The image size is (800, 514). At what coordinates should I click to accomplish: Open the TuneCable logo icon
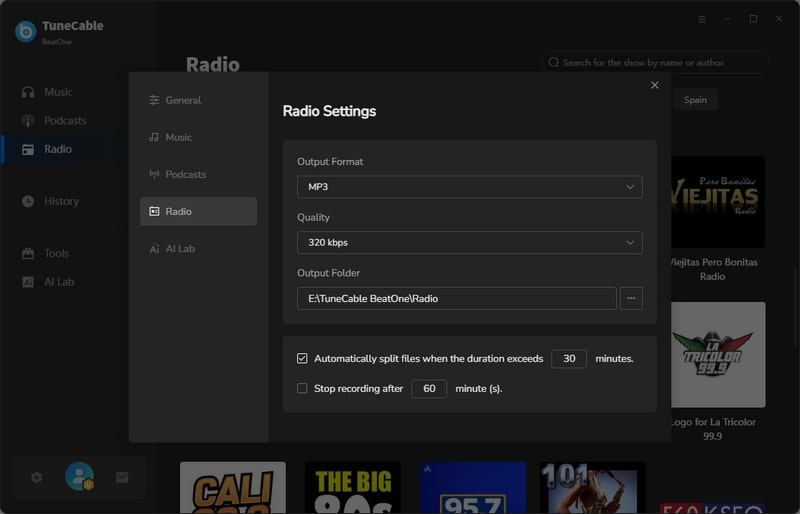pyautogui.click(x=26, y=32)
